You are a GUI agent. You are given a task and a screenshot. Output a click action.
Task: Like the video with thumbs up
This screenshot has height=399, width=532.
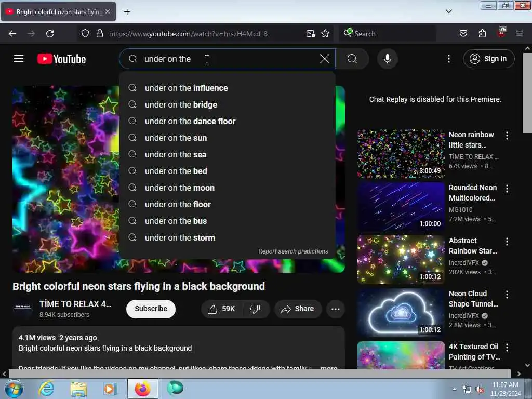pos(221,309)
